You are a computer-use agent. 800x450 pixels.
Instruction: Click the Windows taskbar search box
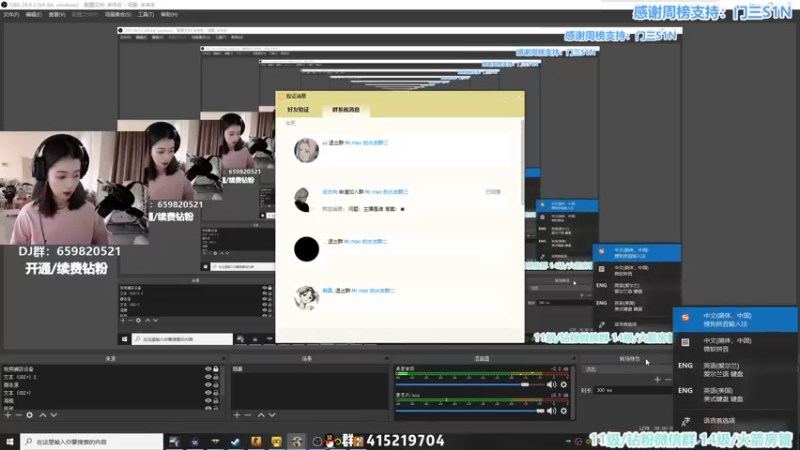(92, 441)
